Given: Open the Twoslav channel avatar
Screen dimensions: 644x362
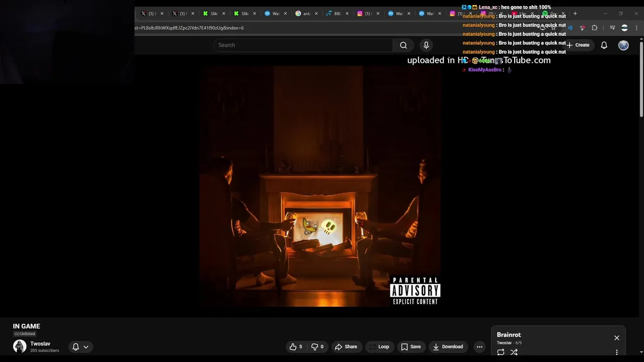Looking at the screenshot, I should pos(20,346).
